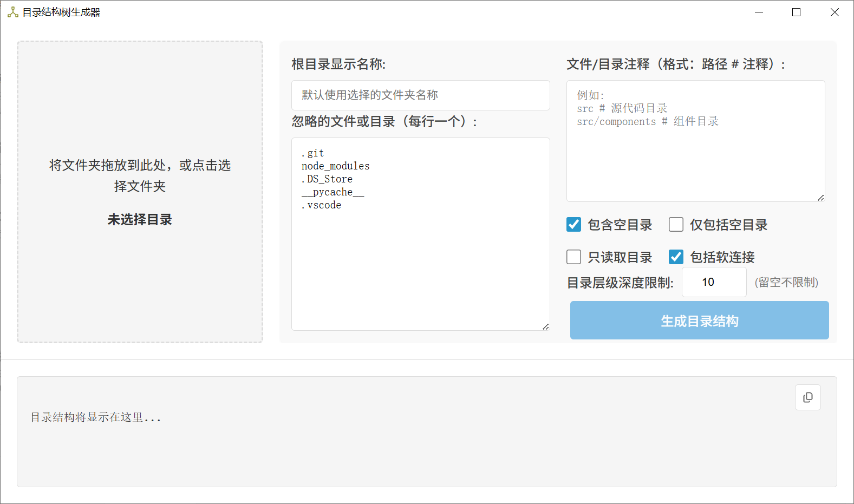Minimize the 目录结构树生成器 window
This screenshot has width=854, height=504.
(759, 12)
